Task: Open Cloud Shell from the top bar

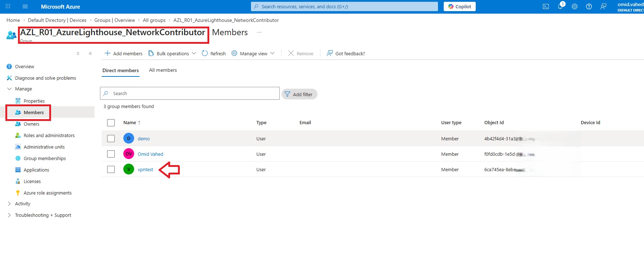Action: 546,6
